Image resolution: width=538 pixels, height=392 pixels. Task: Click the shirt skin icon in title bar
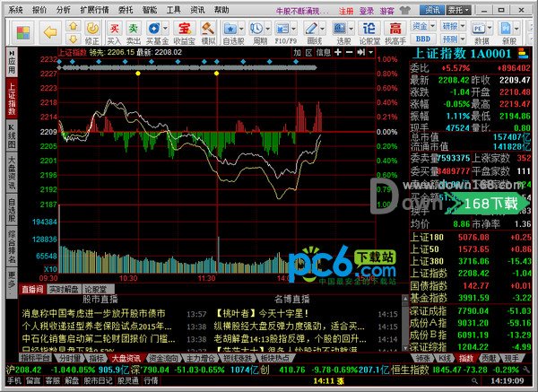click(x=405, y=10)
